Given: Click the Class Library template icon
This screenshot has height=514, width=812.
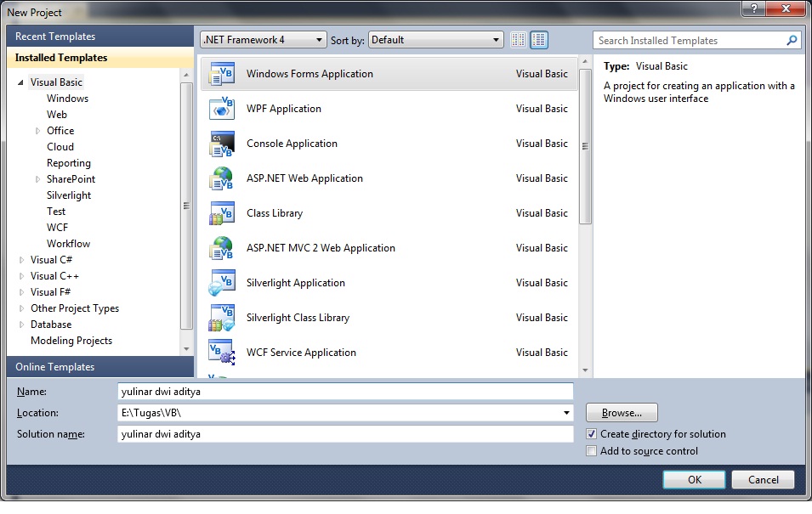Looking at the screenshot, I should 222,212.
